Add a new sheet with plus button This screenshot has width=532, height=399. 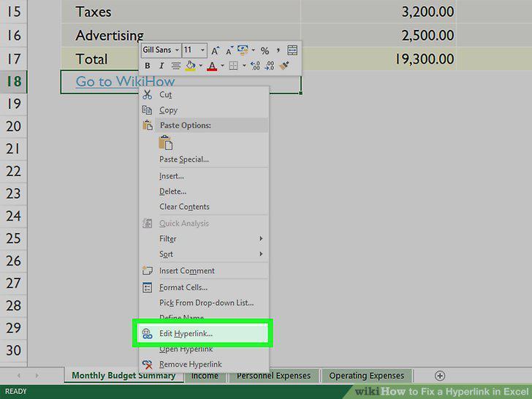(x=440, y=376)
